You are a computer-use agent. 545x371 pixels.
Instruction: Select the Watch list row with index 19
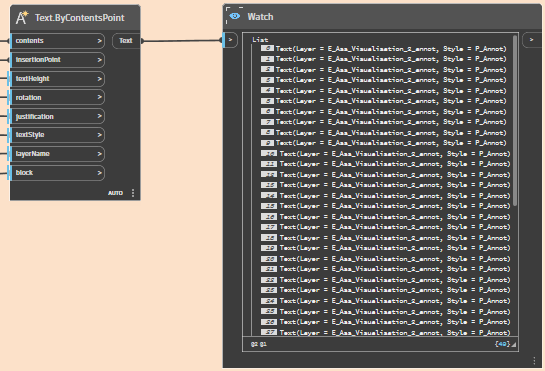click(x=385, y=248)
